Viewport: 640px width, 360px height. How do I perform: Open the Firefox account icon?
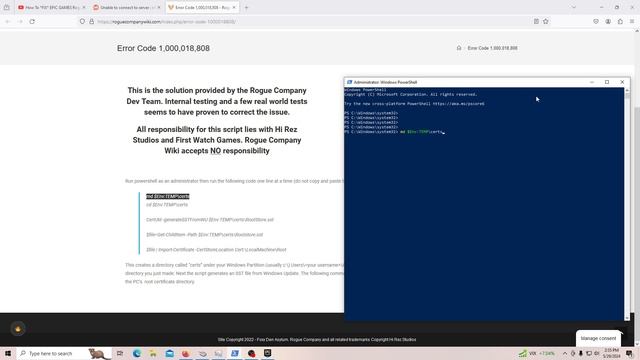pyautogui.click(x=608, y=22)
